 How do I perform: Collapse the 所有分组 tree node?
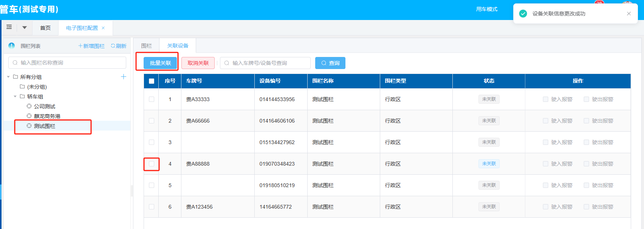(8, 77)
